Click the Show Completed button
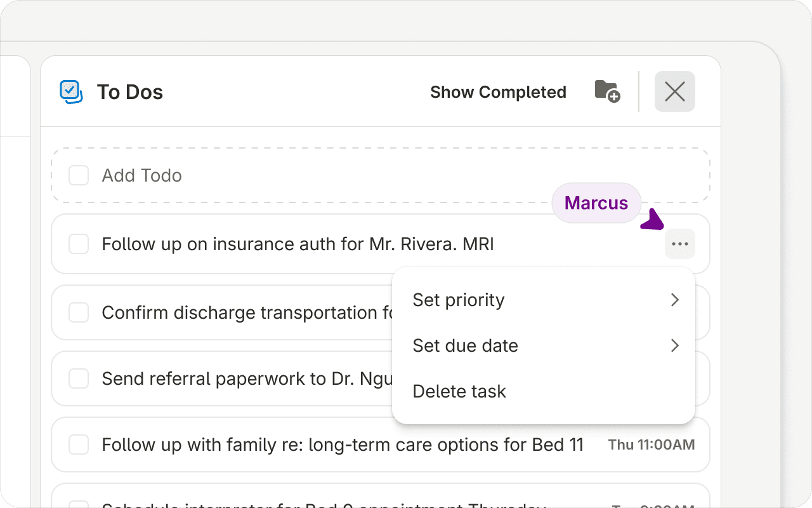 (498, 92)
